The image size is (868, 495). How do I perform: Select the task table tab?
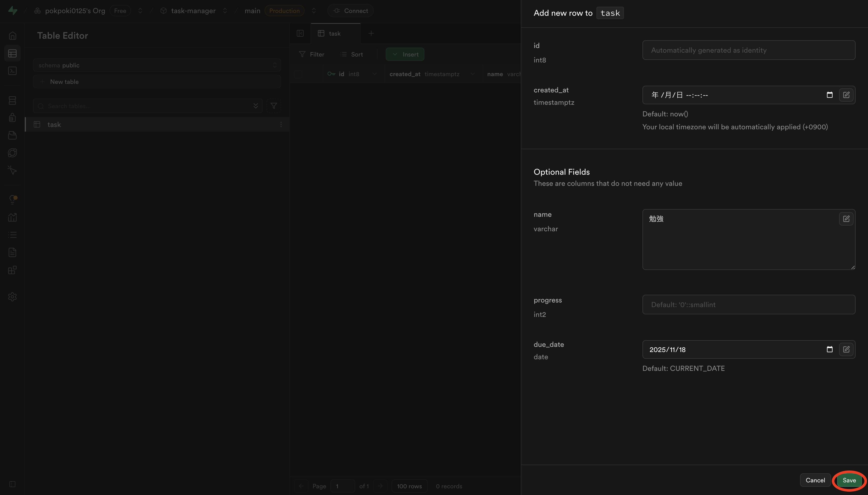(x=335, y=34)
